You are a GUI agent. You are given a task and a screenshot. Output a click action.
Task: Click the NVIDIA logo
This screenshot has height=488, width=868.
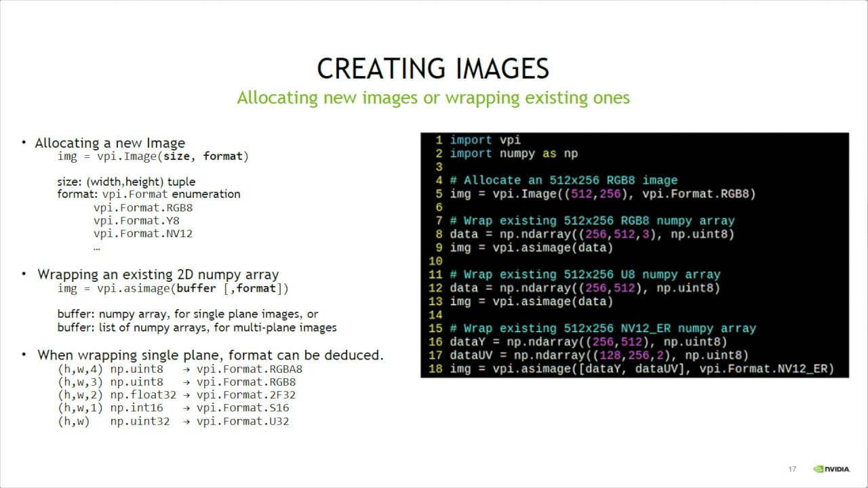pyautogui.click(x=831, y=469)
